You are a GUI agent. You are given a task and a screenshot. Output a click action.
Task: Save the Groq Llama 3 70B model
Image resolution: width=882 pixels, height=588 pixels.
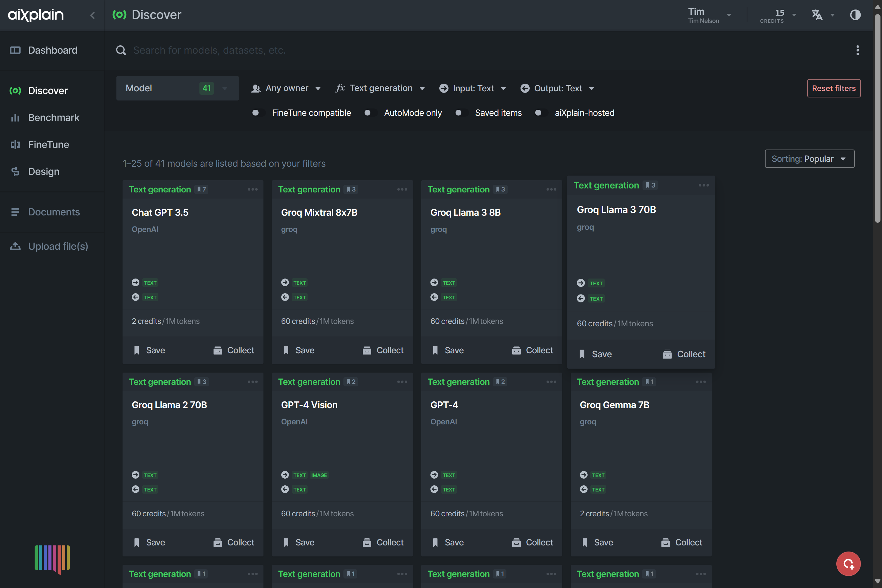tap(596, 355)
